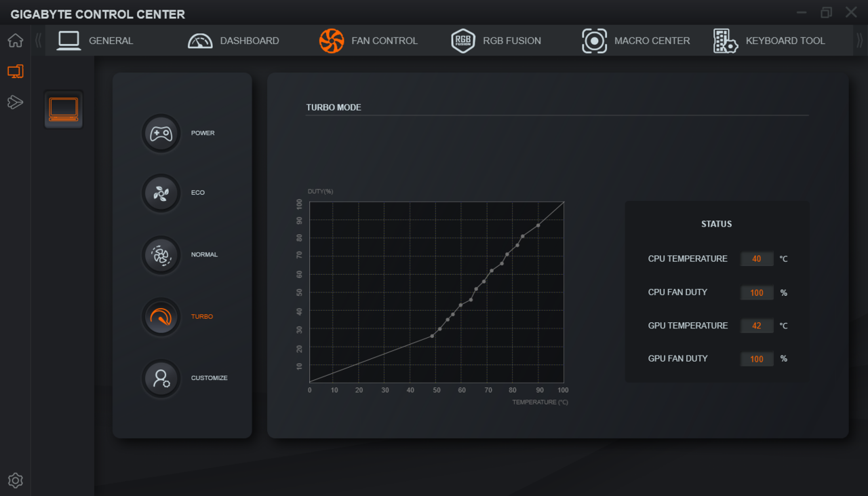The image size is (868, 496).
Task: Switch to Eco fan mode icon
Action: 161,193
